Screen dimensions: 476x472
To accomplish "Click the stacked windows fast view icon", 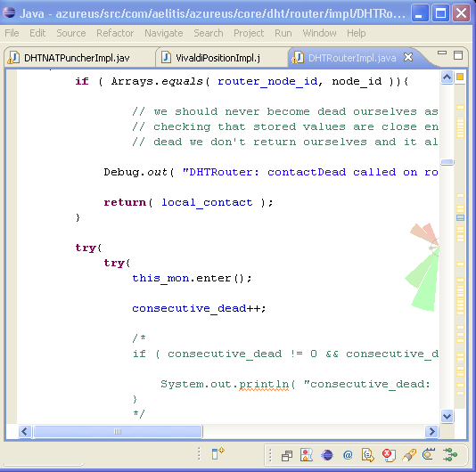I will click(286, 455).
